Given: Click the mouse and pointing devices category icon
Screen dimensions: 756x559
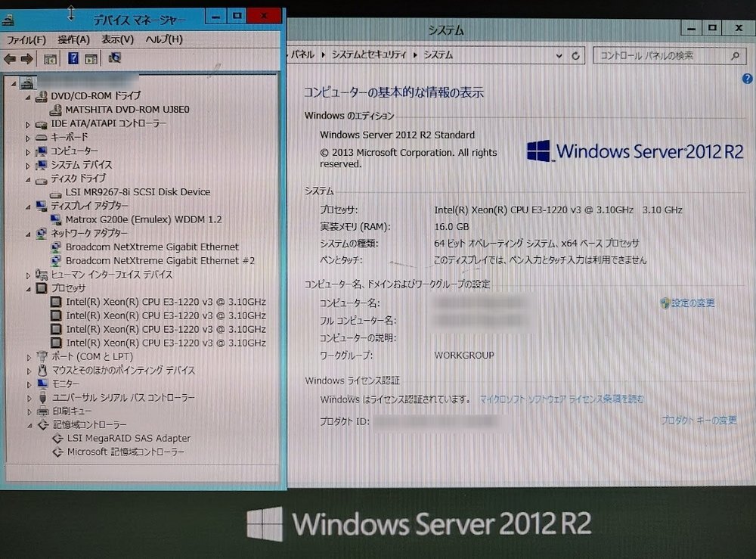Looking at the screenshot, I should [x=42, y=371].
